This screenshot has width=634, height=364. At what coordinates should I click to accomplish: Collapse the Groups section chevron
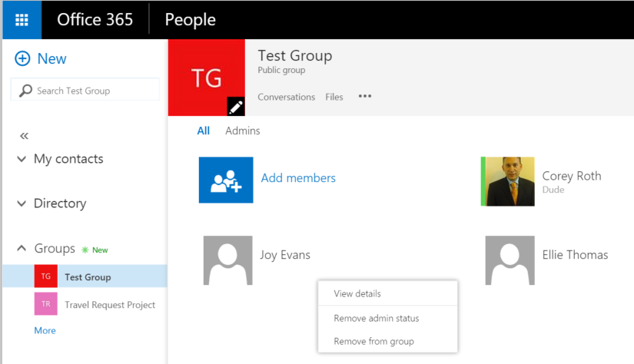coord(22,248)
